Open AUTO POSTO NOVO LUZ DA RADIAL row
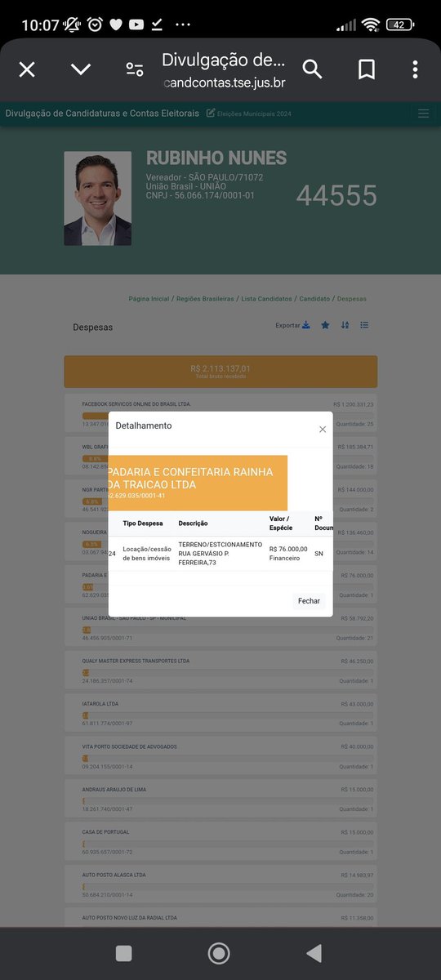Viewport: 441px width, 980px height. click(x=220, y=919)
